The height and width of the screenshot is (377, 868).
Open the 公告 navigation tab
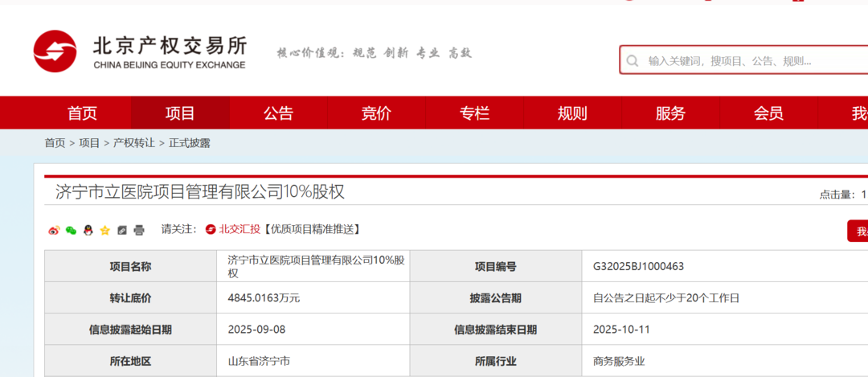(x=278, y=113)
